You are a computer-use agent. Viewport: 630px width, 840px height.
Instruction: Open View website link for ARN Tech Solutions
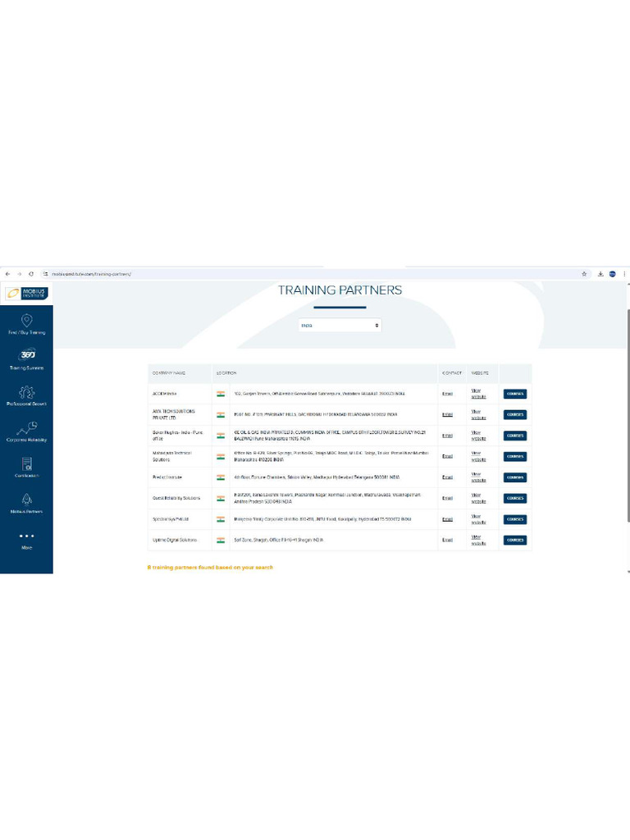pos(478,414)
